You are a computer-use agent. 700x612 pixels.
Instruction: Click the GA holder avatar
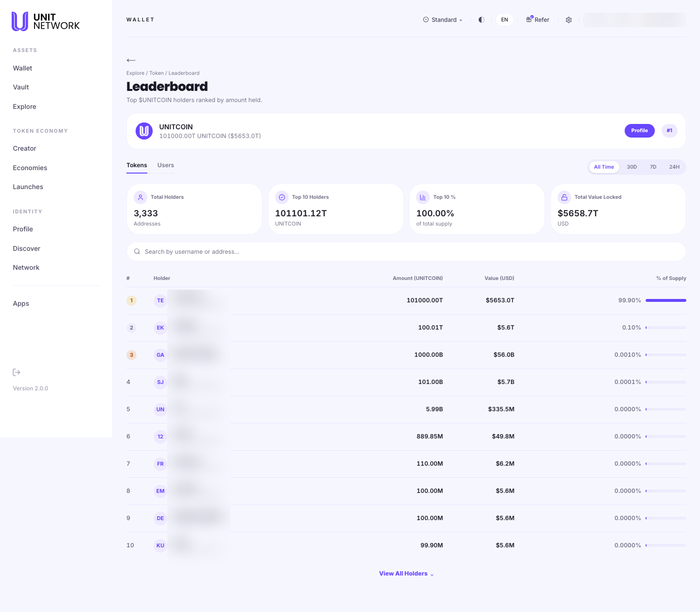click(x=160, y=355)
